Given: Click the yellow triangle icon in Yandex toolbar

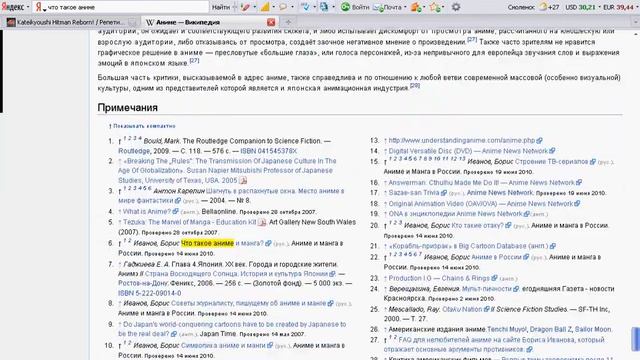Looking at the screenshot, I should point(265,7).
